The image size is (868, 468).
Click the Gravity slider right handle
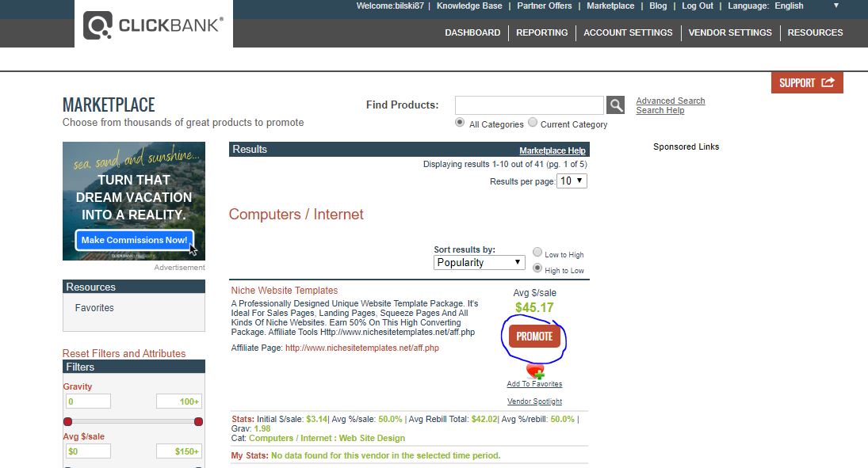click(198, 421)
